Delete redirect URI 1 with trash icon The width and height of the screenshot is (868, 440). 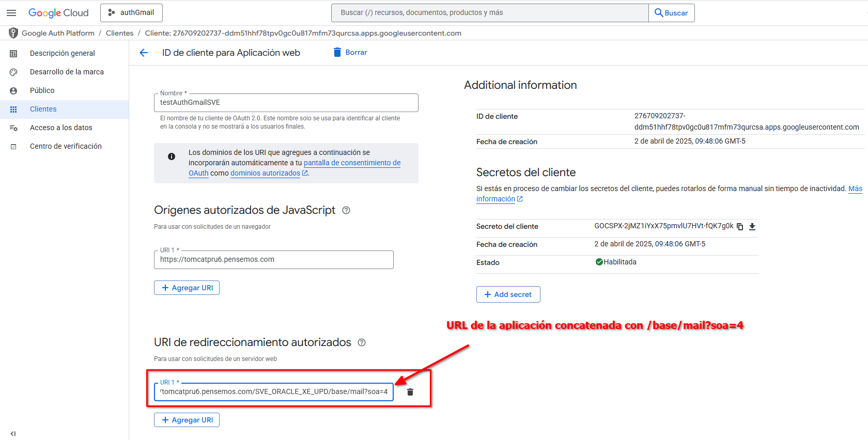410,392
